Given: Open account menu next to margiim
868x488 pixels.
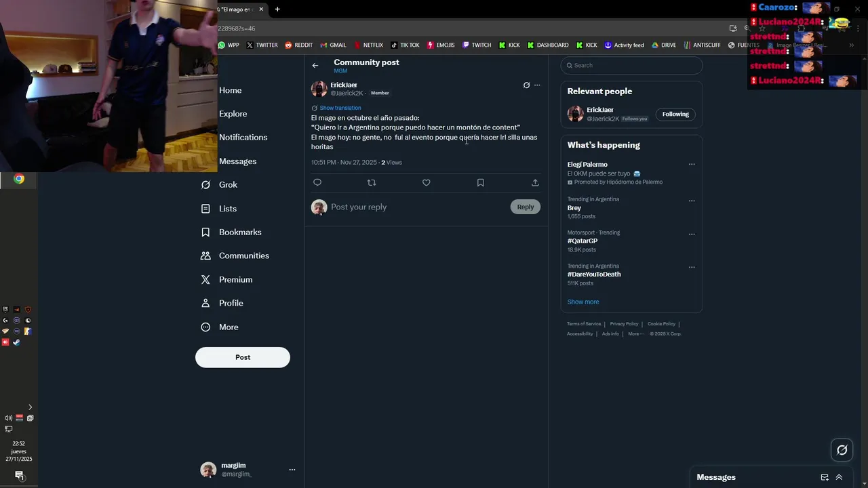Looking at the screenshot, I should click(292, 470).
